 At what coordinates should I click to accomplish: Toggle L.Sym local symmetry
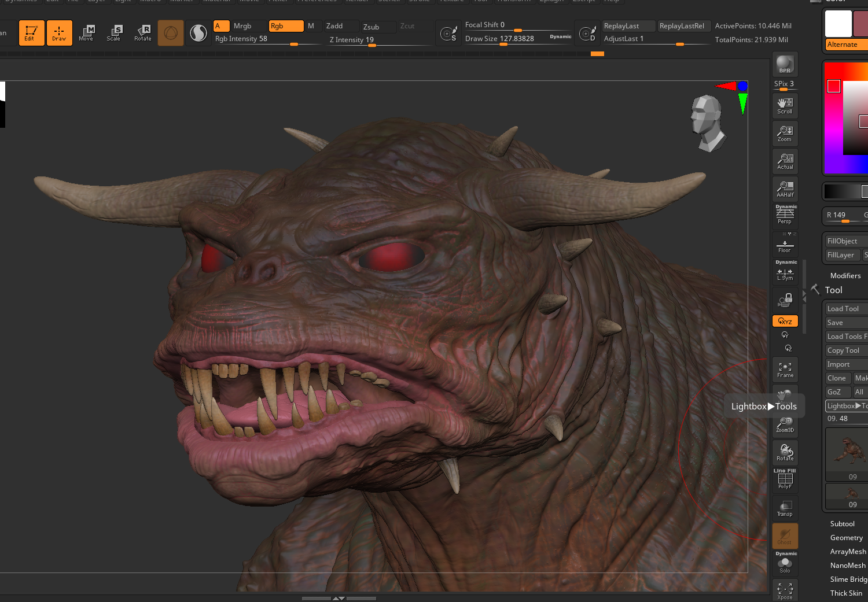(x=785, y=272)
